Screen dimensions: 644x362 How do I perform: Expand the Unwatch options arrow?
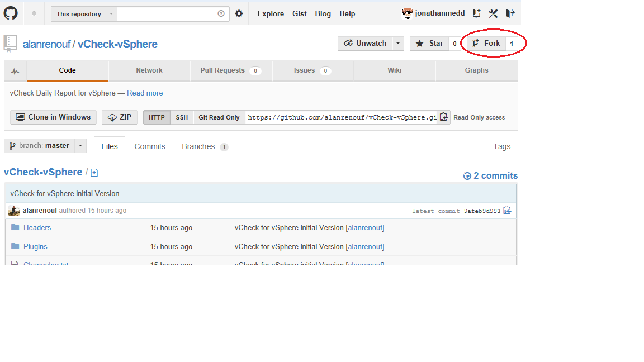(398, 44)
